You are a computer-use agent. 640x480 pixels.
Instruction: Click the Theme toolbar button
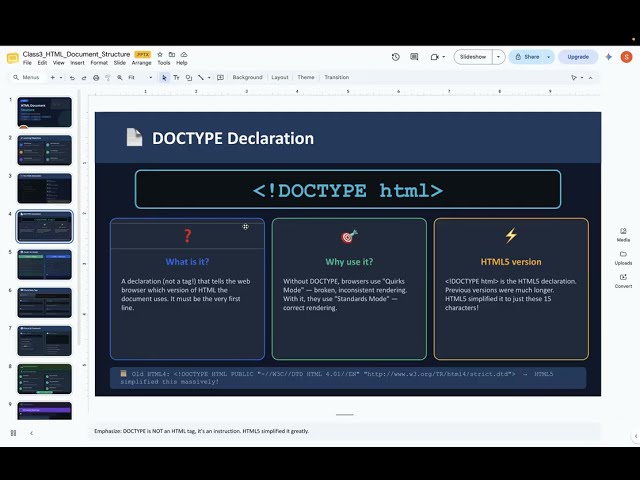306,78
